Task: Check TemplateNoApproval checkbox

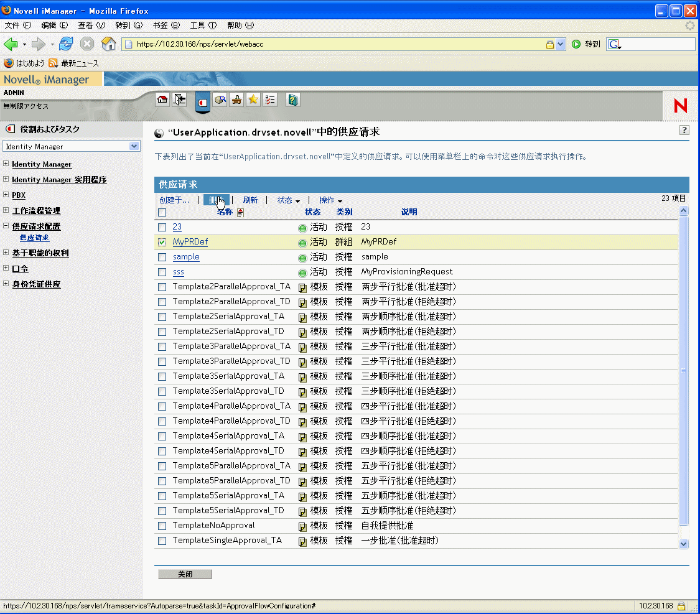Action: (162, 526)
